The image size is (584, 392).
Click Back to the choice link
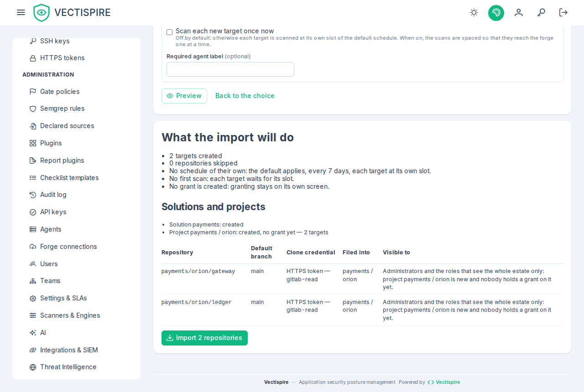(245, 96)
